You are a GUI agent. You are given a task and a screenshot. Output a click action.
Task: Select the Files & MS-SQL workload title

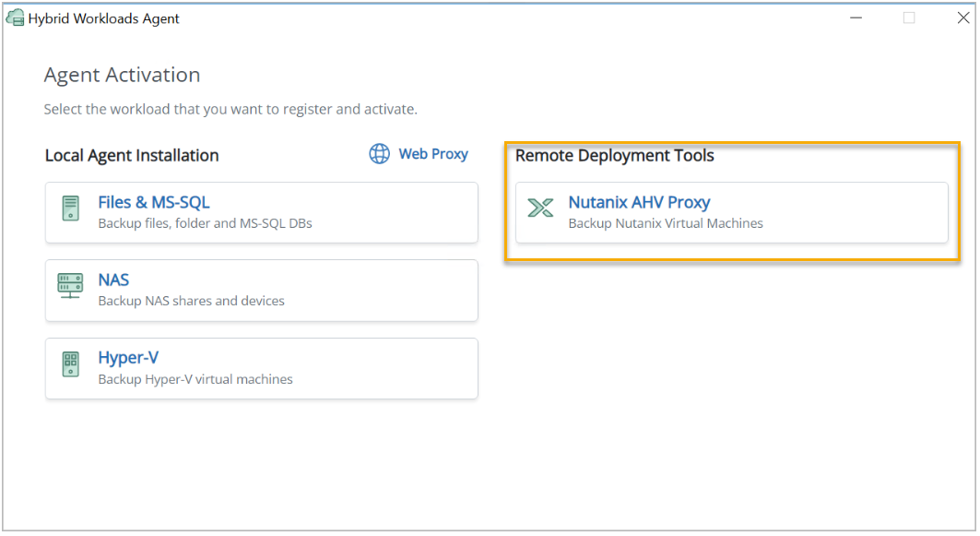154,202
